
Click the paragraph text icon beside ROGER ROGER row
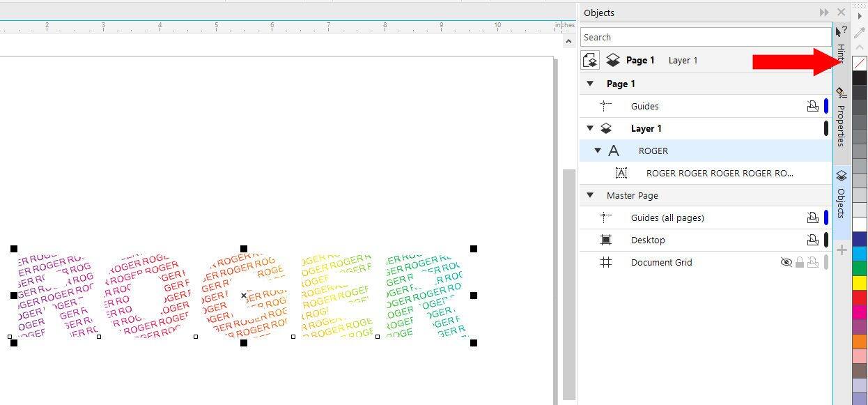(621, 173)
